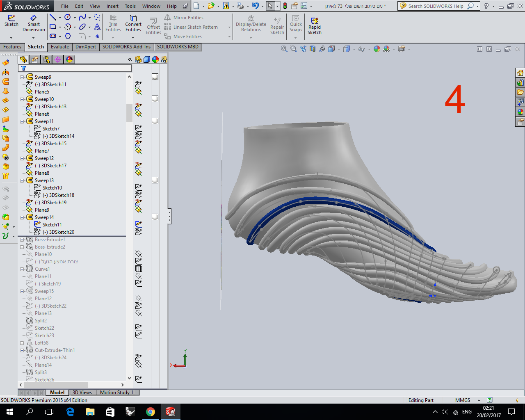Click in the Search SOLIDWORKS Help field
Screen dimensions: 525x420
tap(437, 6)
